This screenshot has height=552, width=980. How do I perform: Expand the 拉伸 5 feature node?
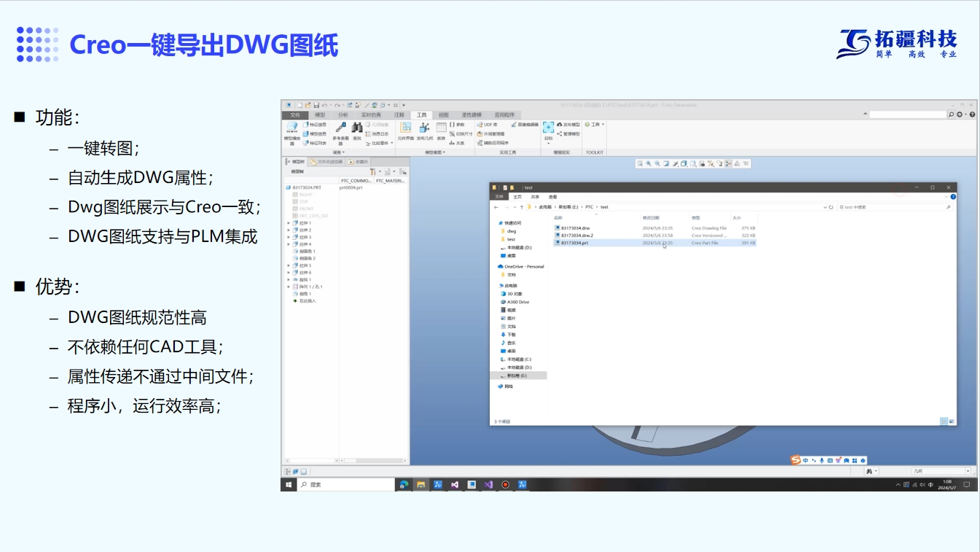[289, 265]
